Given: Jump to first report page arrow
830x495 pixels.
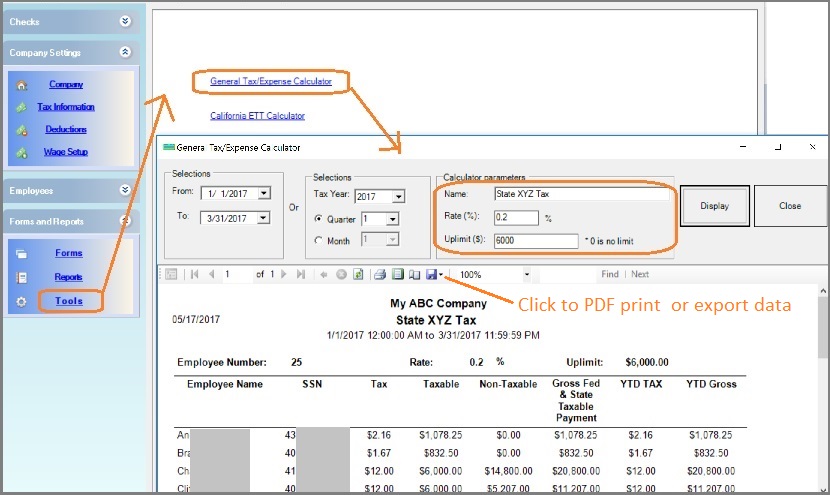Looking at the screenshot, I should 194,274.
